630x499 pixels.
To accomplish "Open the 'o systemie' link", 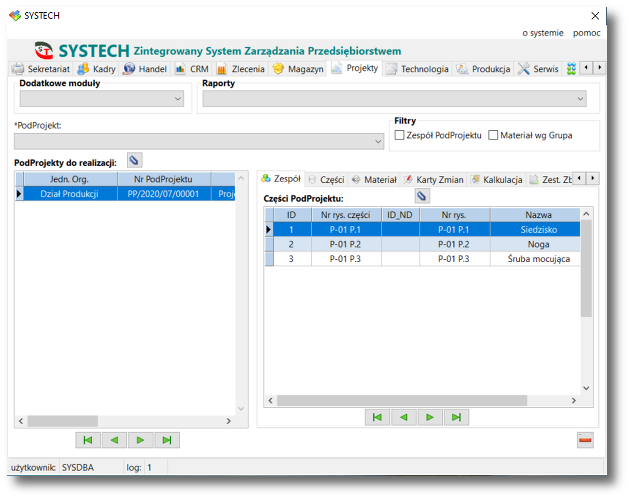I will (543, 33).
